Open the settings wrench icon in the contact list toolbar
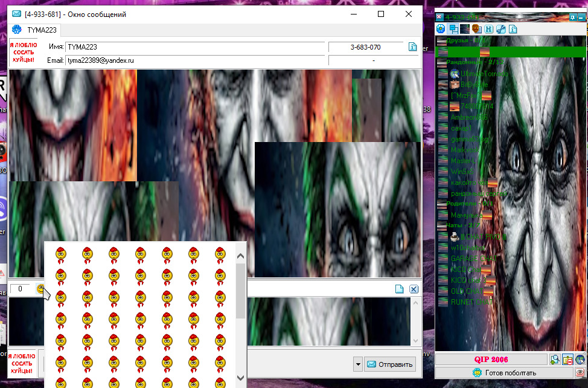 pos(500,28)
